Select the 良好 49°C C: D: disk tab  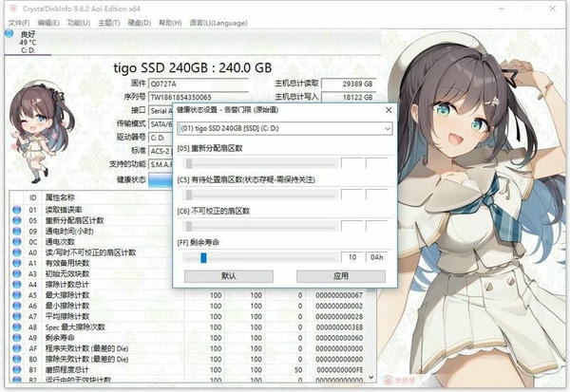28,43
